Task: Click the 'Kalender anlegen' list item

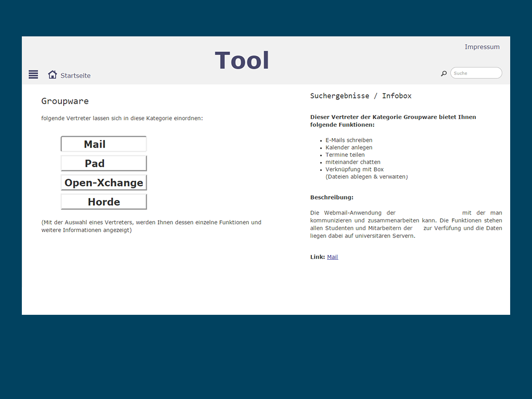Action: click(349, 148)
